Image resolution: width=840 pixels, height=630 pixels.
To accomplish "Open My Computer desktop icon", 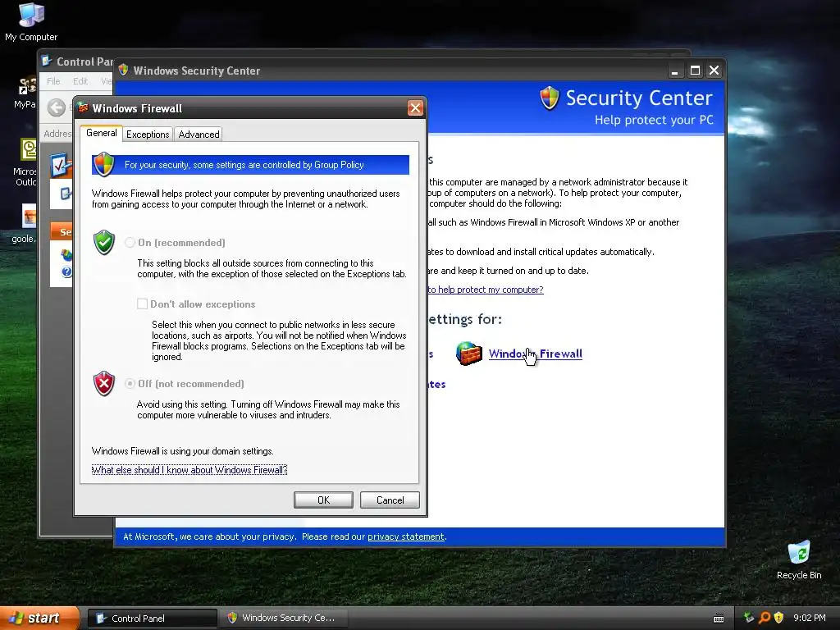I will [31, 21].
